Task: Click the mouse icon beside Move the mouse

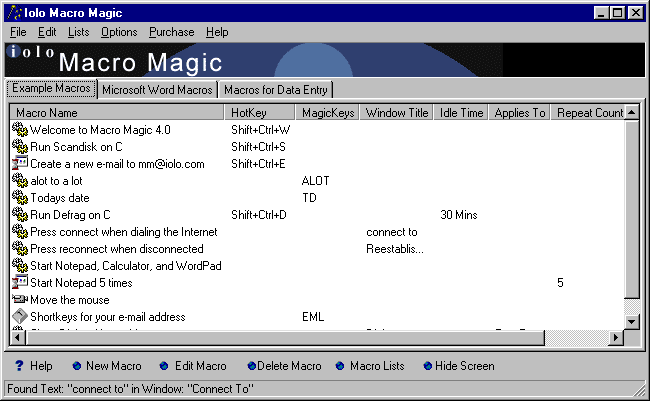Action: point(19,299)
